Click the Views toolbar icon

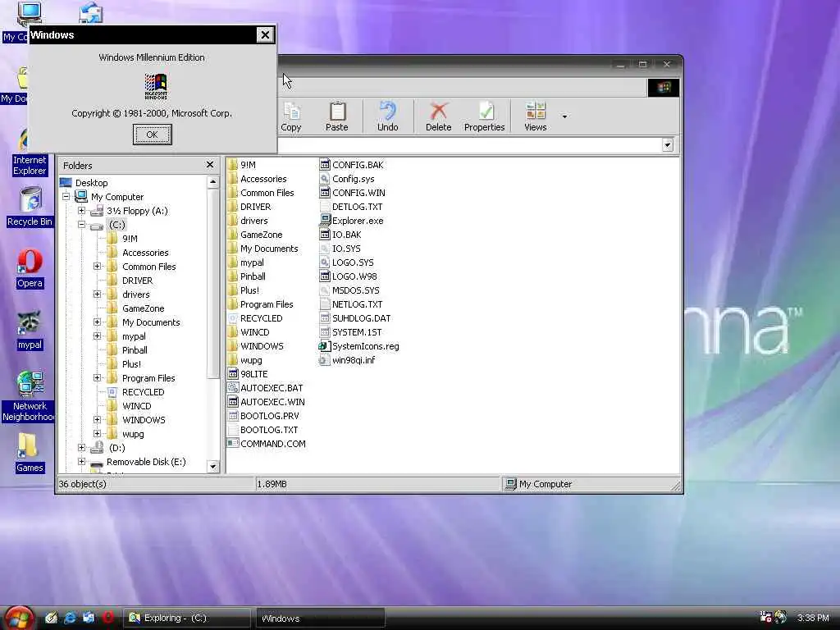click(x=535, y=116)
